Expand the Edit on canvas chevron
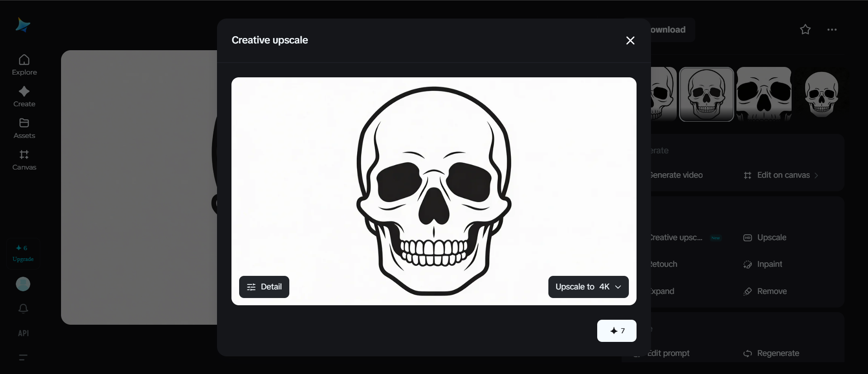This screenshot has width=868, height=374. tap(816, 175)
